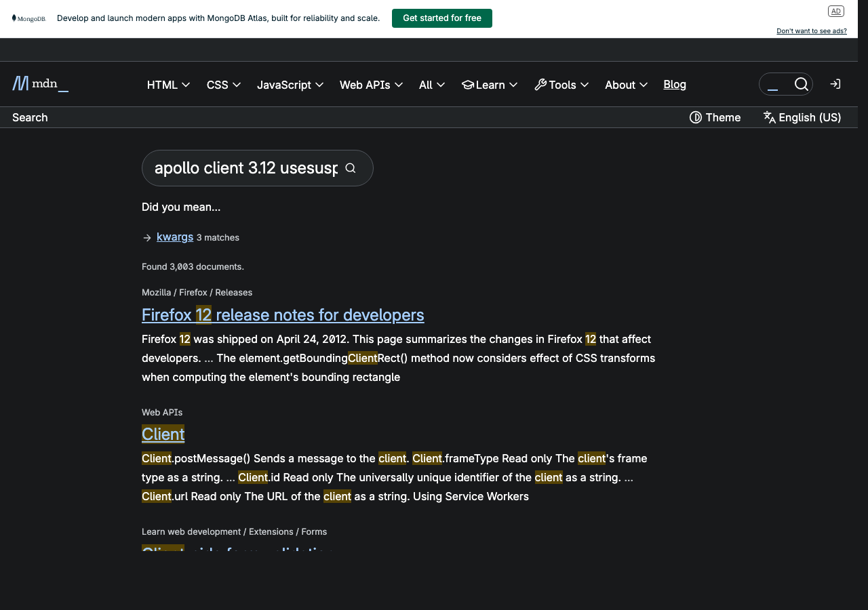Click the translate icon next to English (US)
Screen dimensions: 868x610
point(769,117)
